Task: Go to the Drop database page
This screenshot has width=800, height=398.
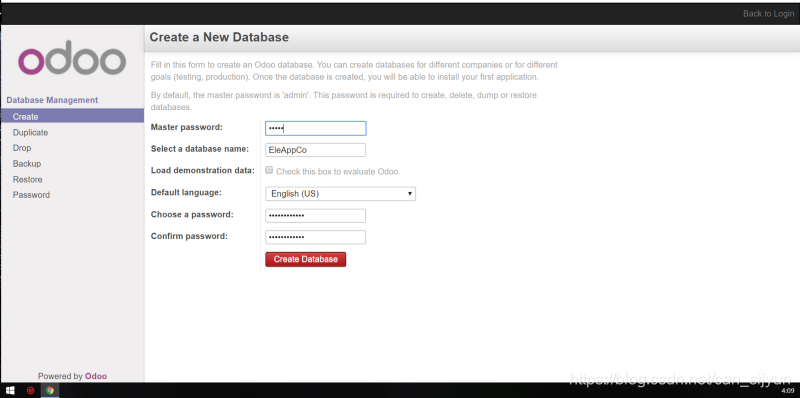Action: 22,148
